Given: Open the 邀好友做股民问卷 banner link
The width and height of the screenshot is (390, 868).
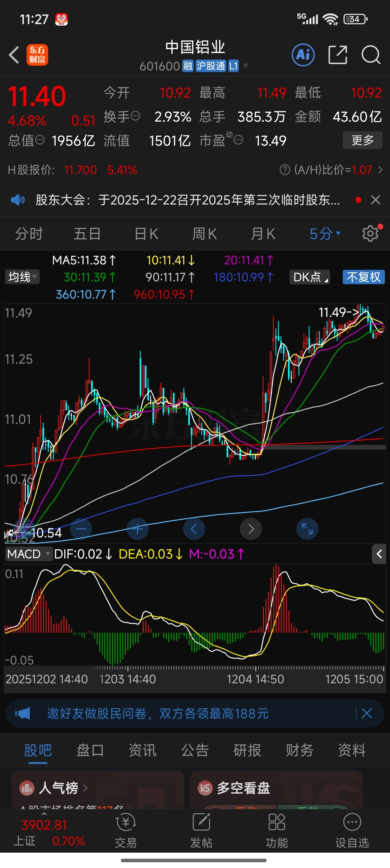Looking at the screenshot, I should point(158,713).
